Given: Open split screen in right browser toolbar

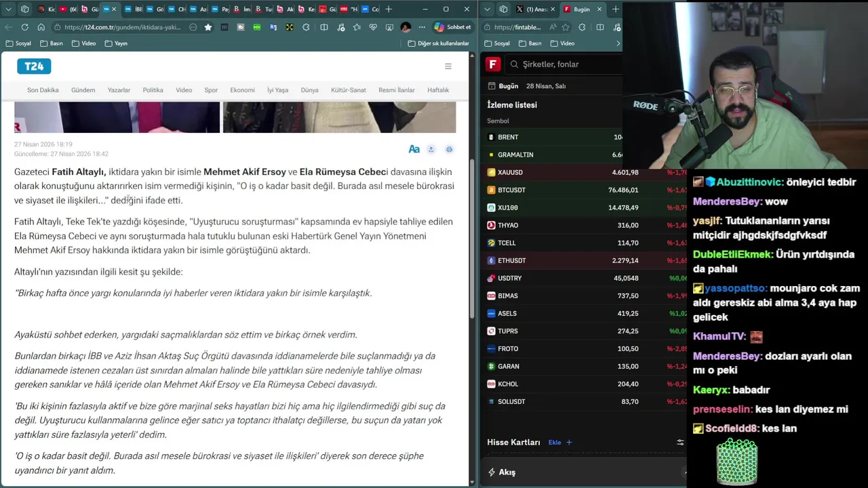Looking at the screenshot, I should (x=600, y=27).
